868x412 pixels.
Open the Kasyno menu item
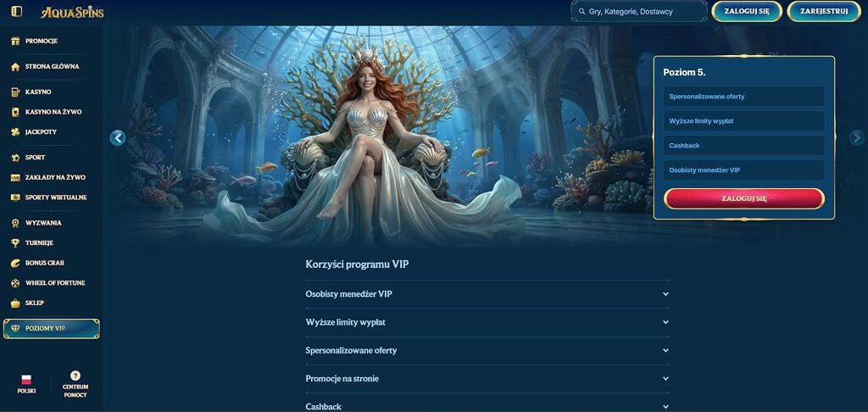click(38, 92)
